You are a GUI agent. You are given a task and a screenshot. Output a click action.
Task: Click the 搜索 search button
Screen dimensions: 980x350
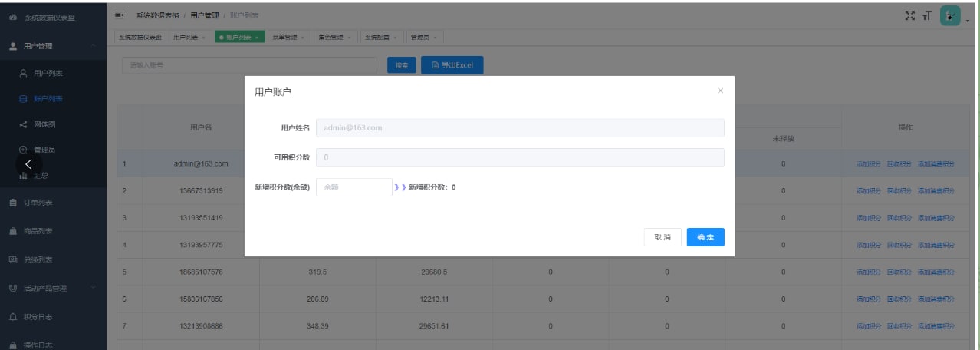tap(401, 65)
